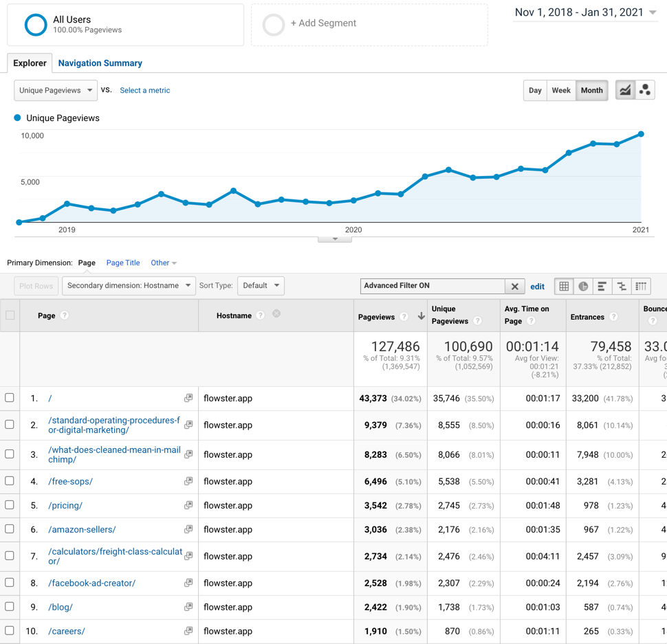
Task: Click the November 2018 chart data point
Action: point(19,222)
